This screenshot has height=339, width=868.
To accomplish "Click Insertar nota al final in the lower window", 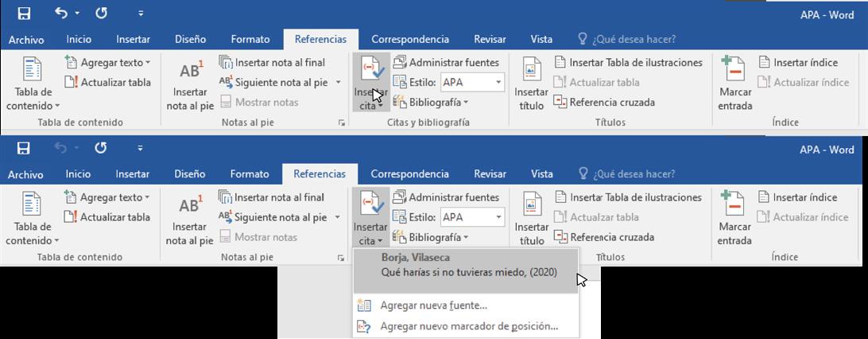I will click(x=272, y=197).
